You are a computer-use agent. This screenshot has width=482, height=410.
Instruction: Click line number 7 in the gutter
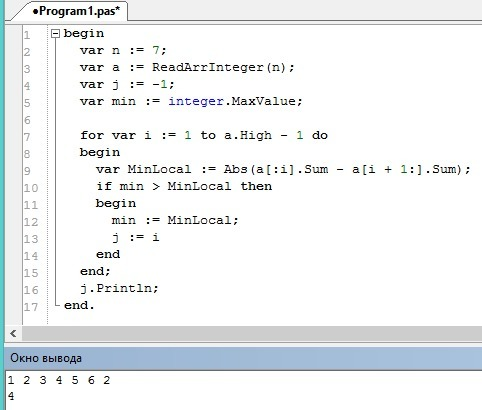[27, 137]
